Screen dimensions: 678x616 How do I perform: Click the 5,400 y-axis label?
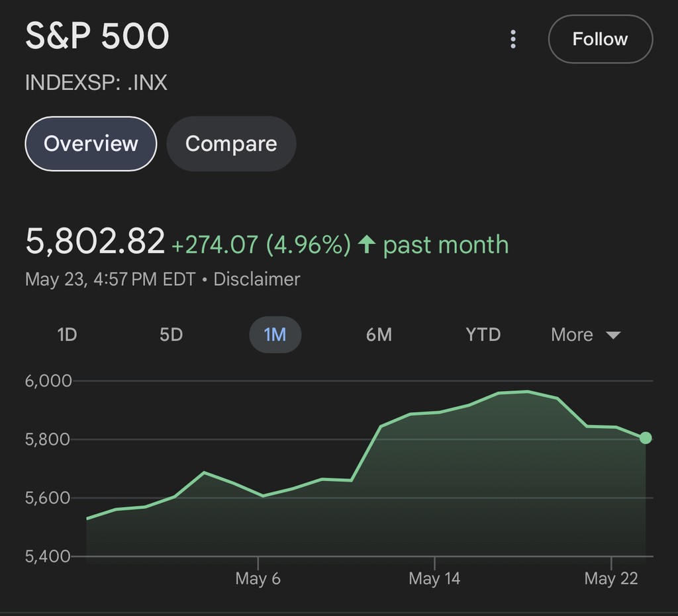(48, 556)
